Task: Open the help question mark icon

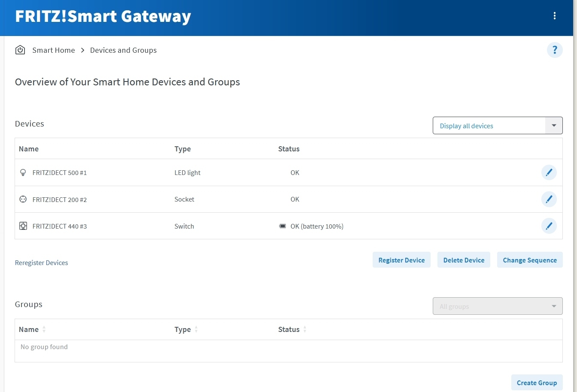Action: pos(555,50)
